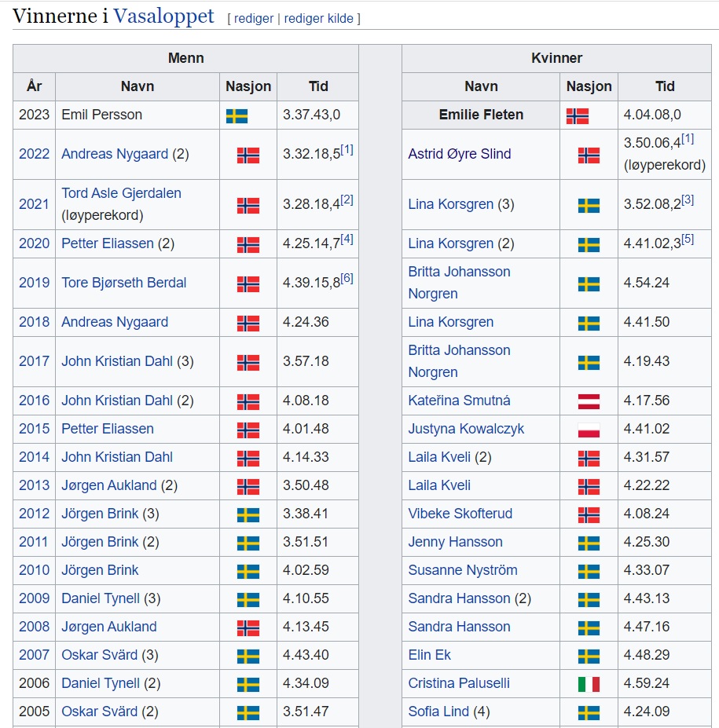
Task: Open the Susanne Nyström link
Action: [x=463, y=570]
